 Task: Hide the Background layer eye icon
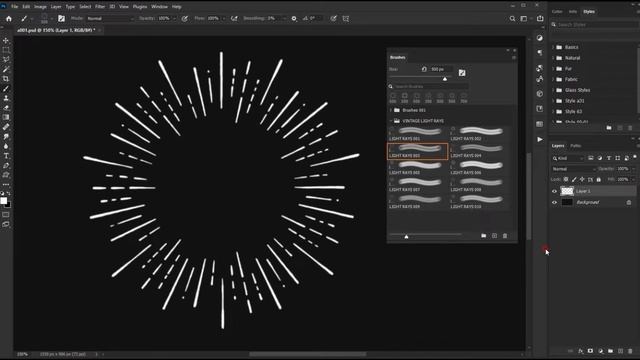(x=554, y=202)
